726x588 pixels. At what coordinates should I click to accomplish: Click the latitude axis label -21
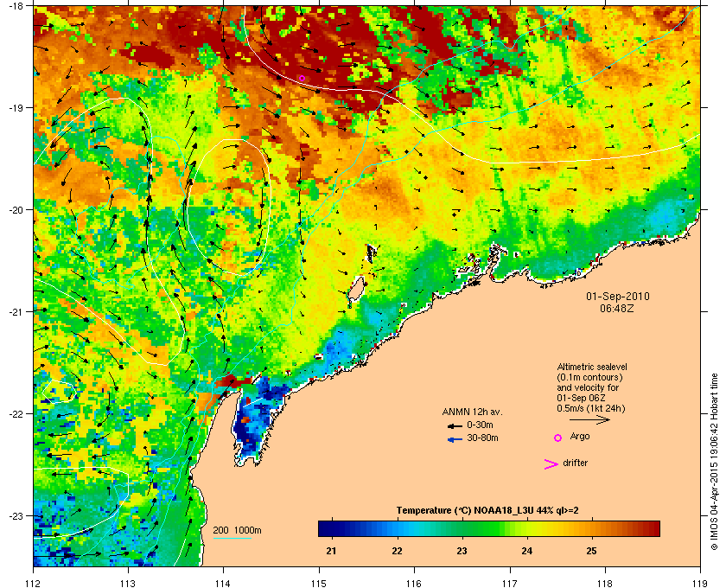(x=15, y=312)
